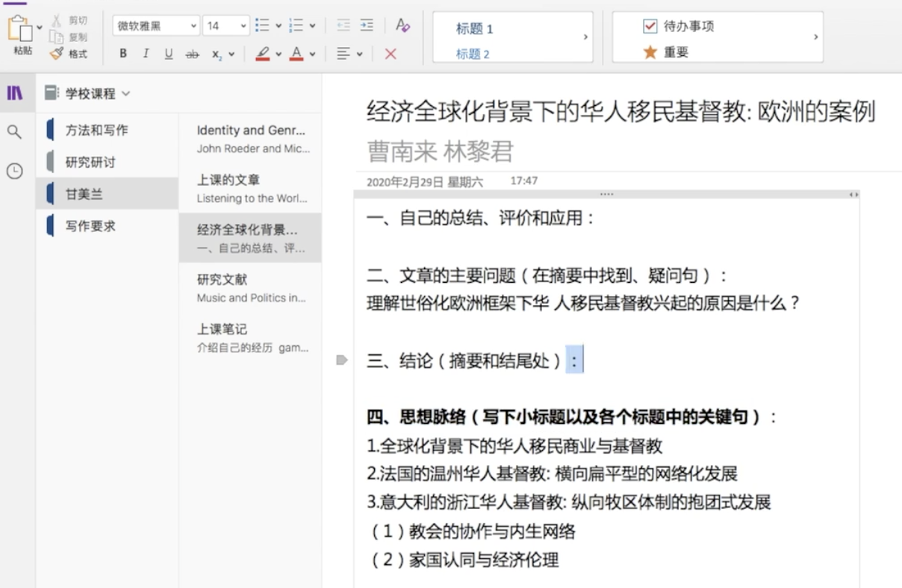
Task: Click the line (1)教会的协作与内生网络
Action: click(473, 531)
